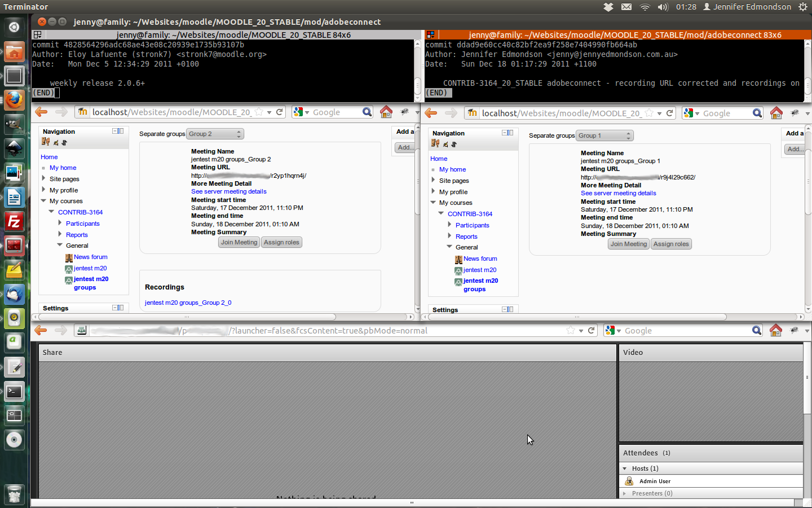
Task: Open recording jentest m20 groups_Group 2_0
Action: (188, 303)
